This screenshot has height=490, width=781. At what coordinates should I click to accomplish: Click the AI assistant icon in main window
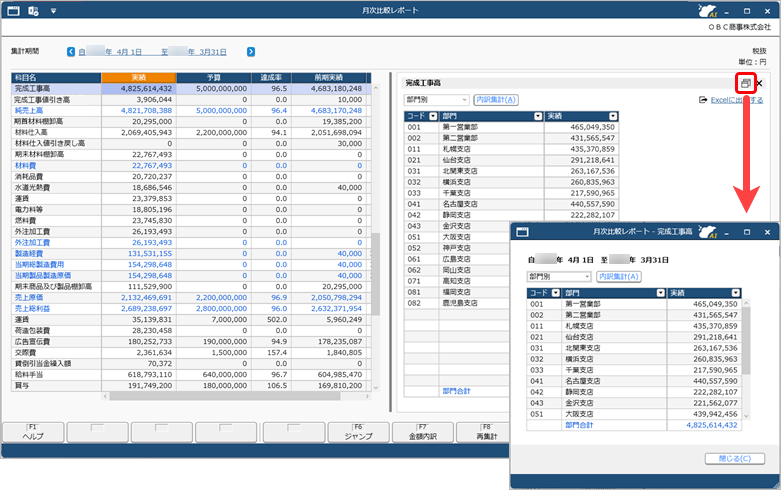tap(707, 10)
